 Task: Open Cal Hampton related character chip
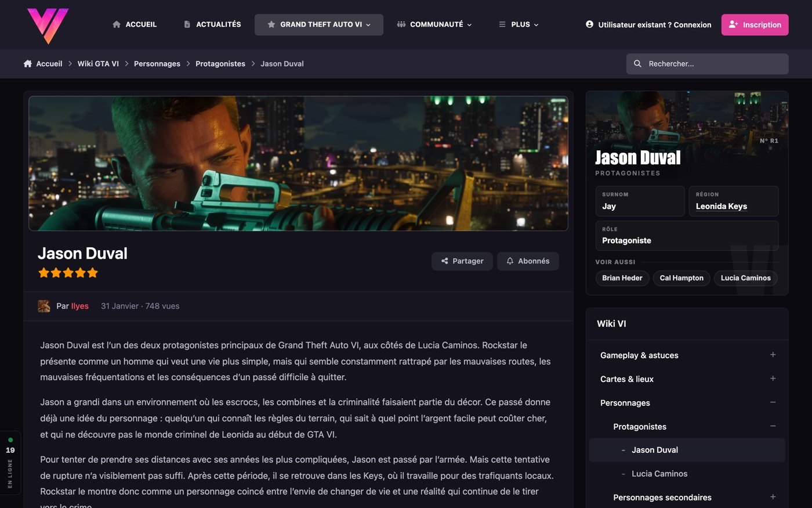click(x=681, y=278)
